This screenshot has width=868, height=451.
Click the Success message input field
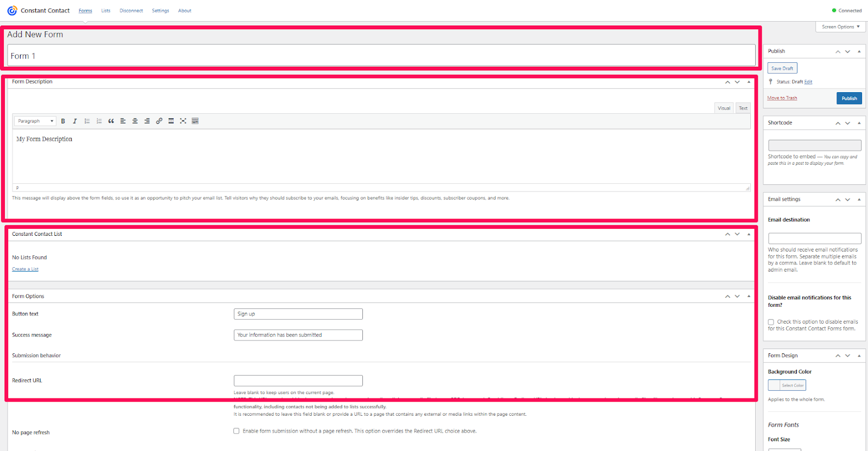click(298, 335)
